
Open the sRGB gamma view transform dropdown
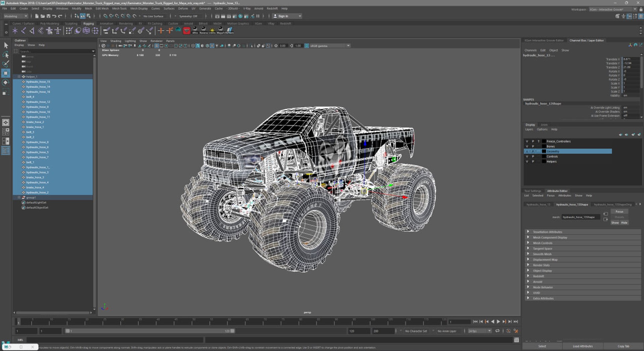point(330,46)
